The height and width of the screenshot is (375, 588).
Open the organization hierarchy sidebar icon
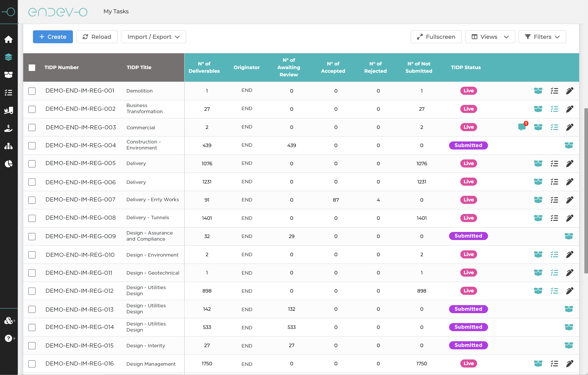coord(8,146)
